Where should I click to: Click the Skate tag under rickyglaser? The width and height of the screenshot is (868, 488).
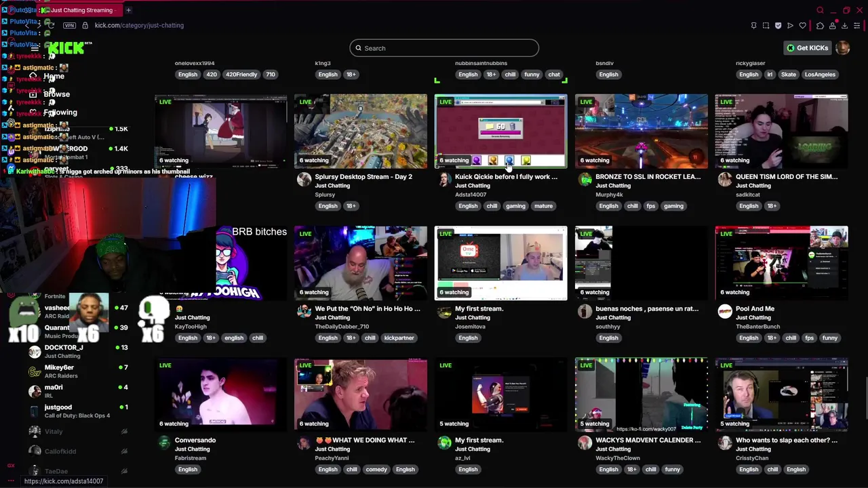pos(789,75)
